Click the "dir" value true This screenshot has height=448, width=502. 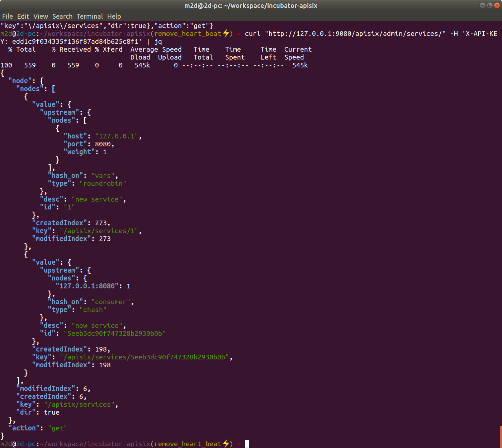[x=52, y=412]
